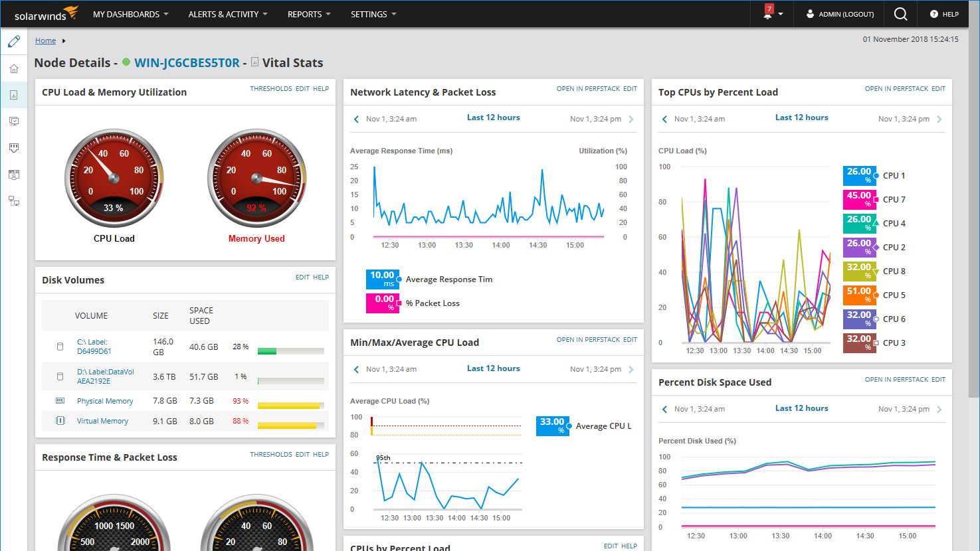Click the Memory Used gauge

pos(256,177)
